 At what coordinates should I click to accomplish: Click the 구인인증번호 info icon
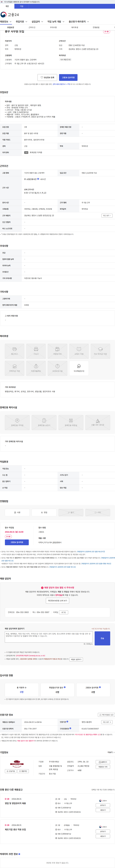pyautogui.click(x=70, y=728)
